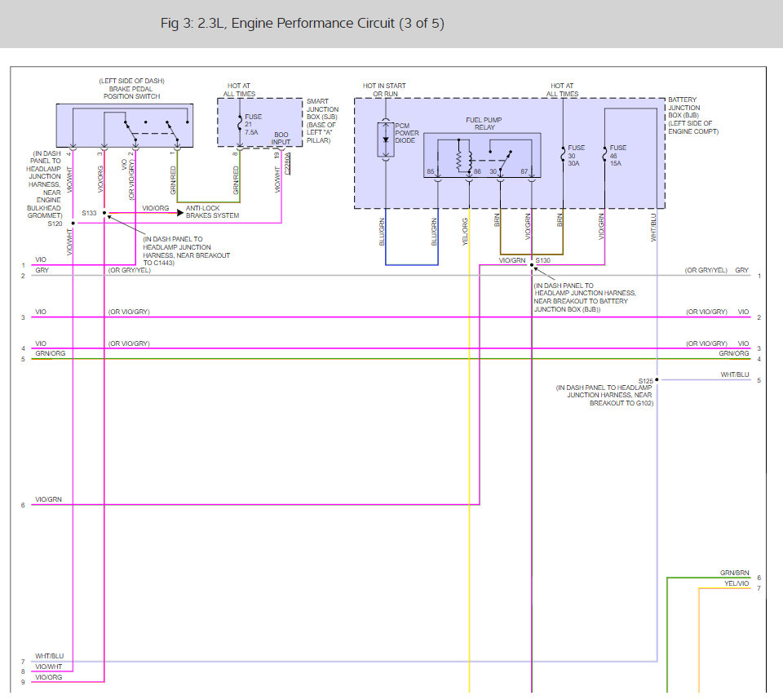The width and height of the screenshot is (783, 700).
Task: Click the Anti-Lock Brakes System arrow
Action: click(x=180, y=213)
